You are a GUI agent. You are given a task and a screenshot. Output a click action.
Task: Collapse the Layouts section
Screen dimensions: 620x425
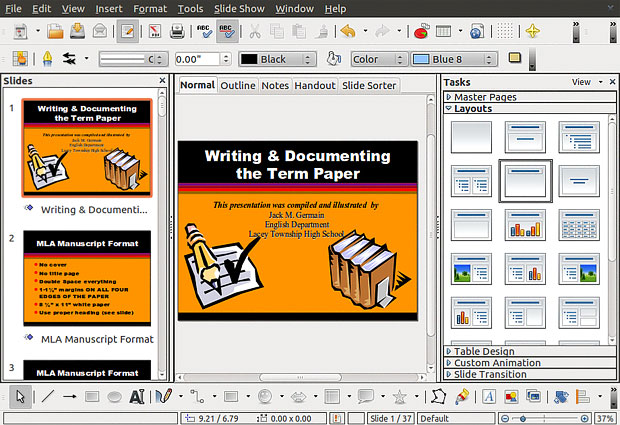click(529, 108)
